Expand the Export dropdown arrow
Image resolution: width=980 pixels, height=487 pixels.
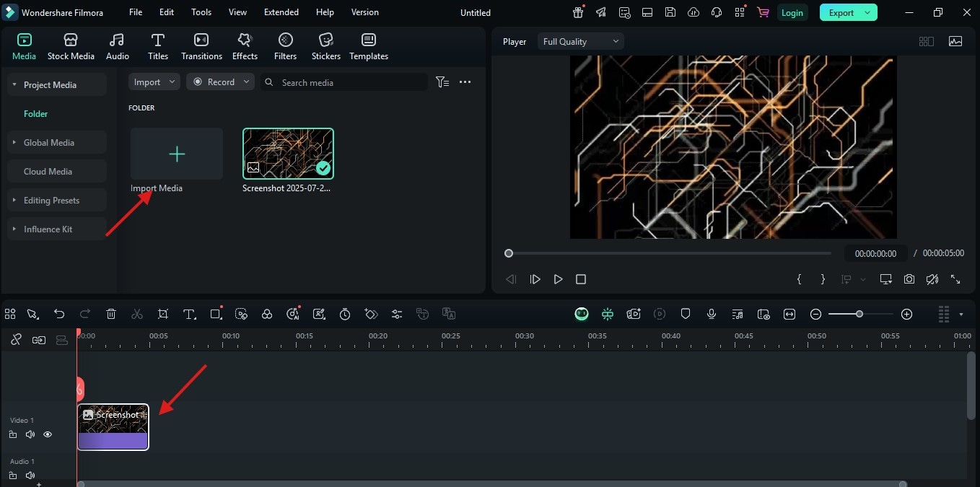(x=867, y=12)
